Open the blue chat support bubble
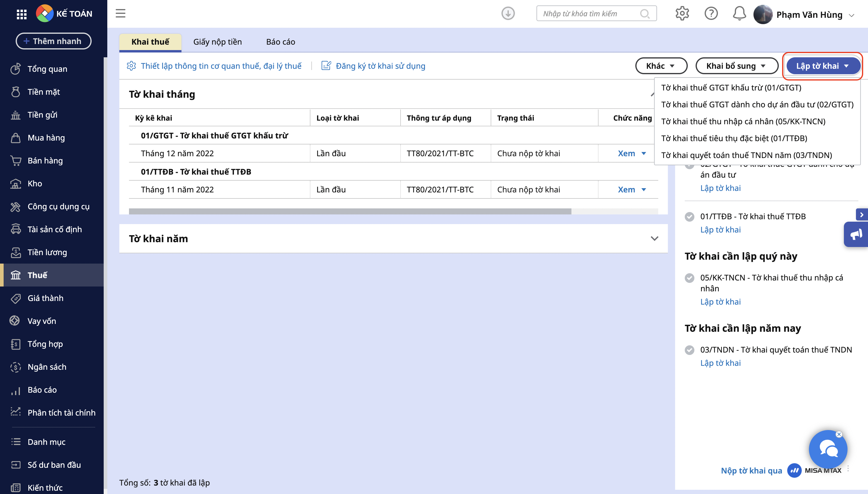 (828, 450)
